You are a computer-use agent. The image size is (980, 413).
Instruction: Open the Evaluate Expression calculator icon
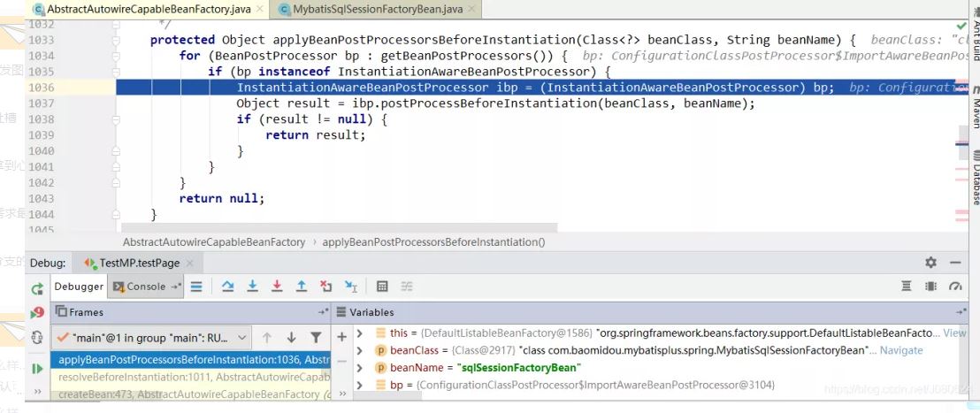382,287
